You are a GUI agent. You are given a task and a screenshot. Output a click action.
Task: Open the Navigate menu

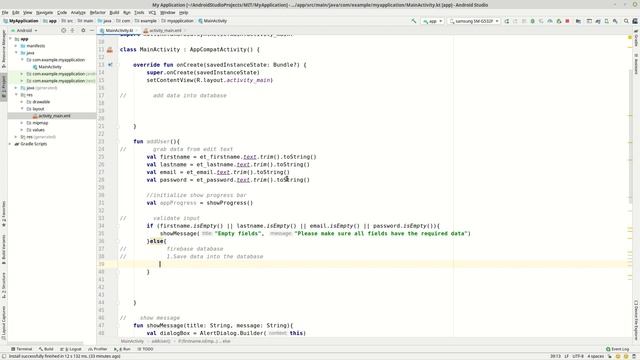44,13
